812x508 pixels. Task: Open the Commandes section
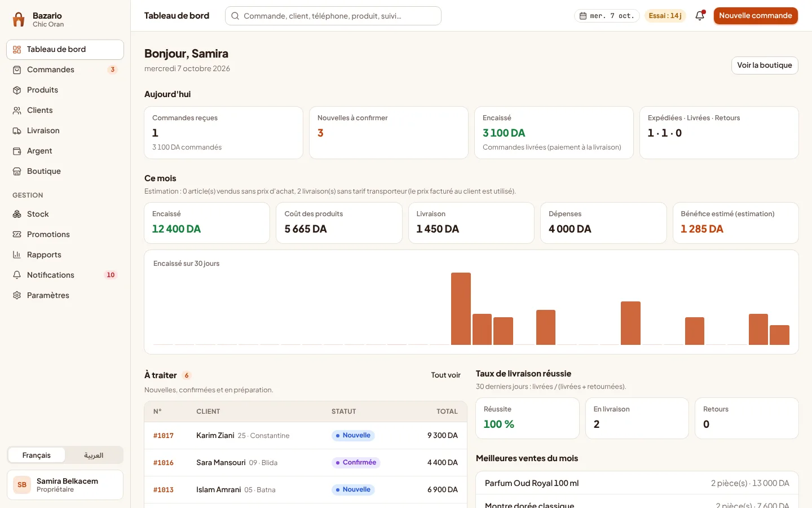pyautogui.click(x=65, y=70)
